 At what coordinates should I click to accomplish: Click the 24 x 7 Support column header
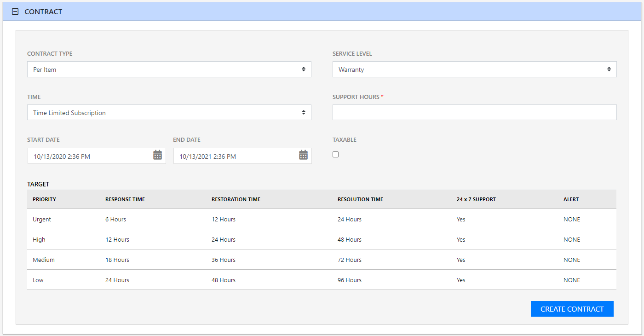click(x=476, y=199)
